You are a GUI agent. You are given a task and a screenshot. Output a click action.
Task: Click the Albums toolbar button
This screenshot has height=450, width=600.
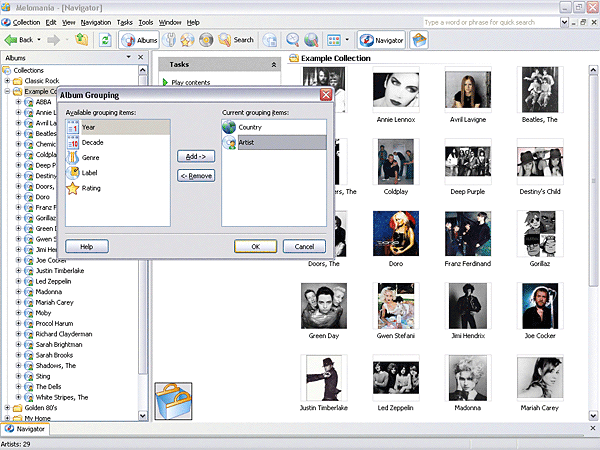(x=140, y=40)
